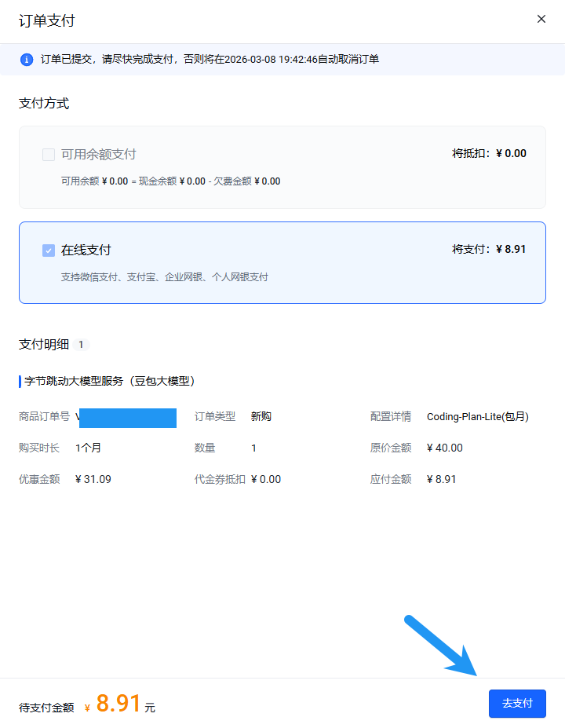The width and height of the screenshot is (565, 728).
Task: Click the supported payment methods description
Action: 165,277
